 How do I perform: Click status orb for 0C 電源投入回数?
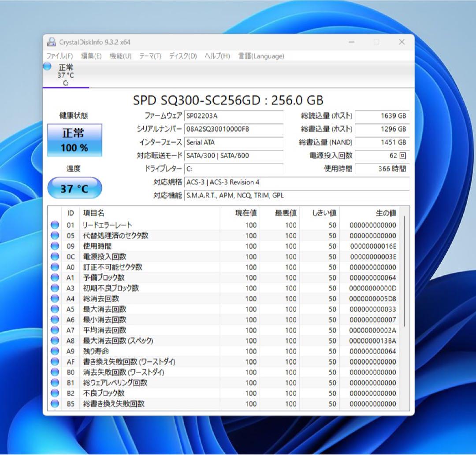tap(55, 257)
